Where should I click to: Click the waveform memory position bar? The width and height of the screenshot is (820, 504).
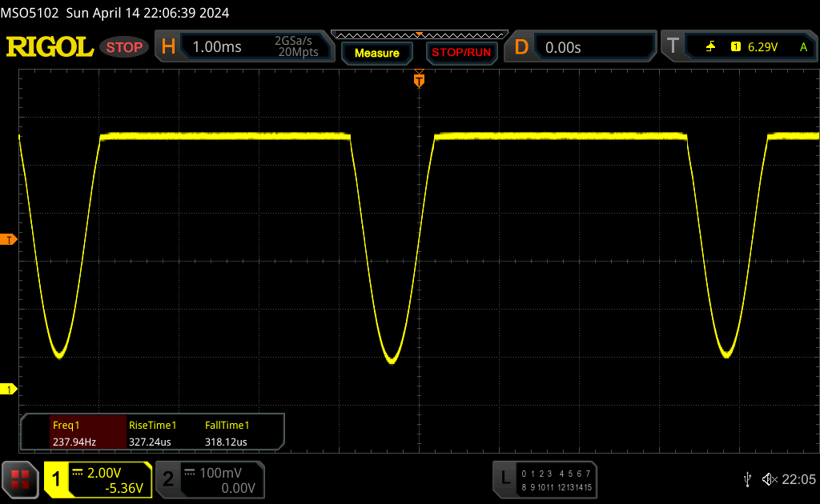pos(420,35)
